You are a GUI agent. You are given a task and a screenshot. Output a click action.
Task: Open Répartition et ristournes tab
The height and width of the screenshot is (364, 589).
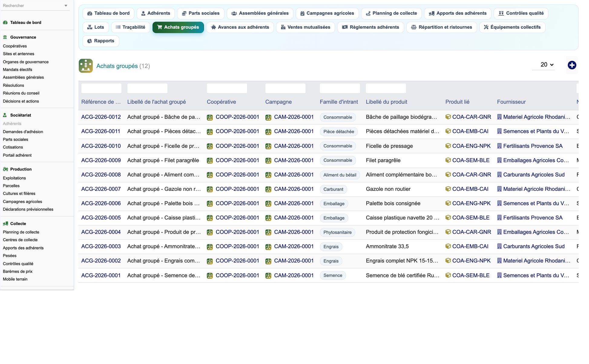click(442, 27)
